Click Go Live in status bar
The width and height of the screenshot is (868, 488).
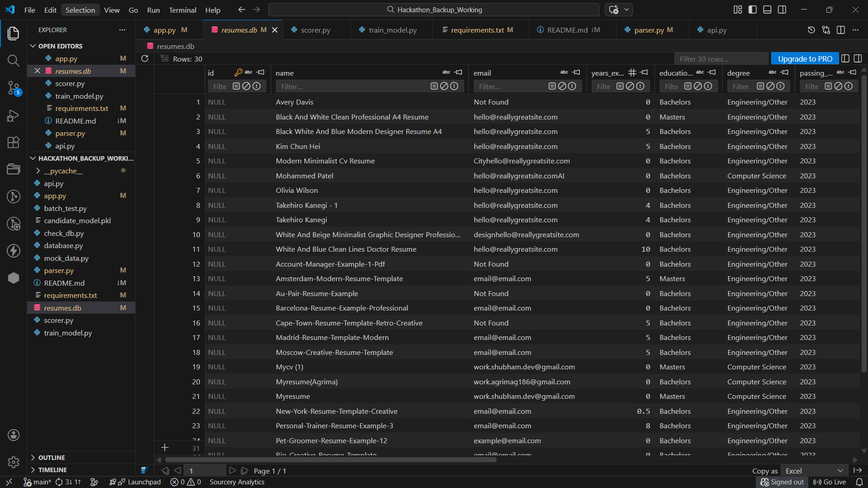point(830,482)
